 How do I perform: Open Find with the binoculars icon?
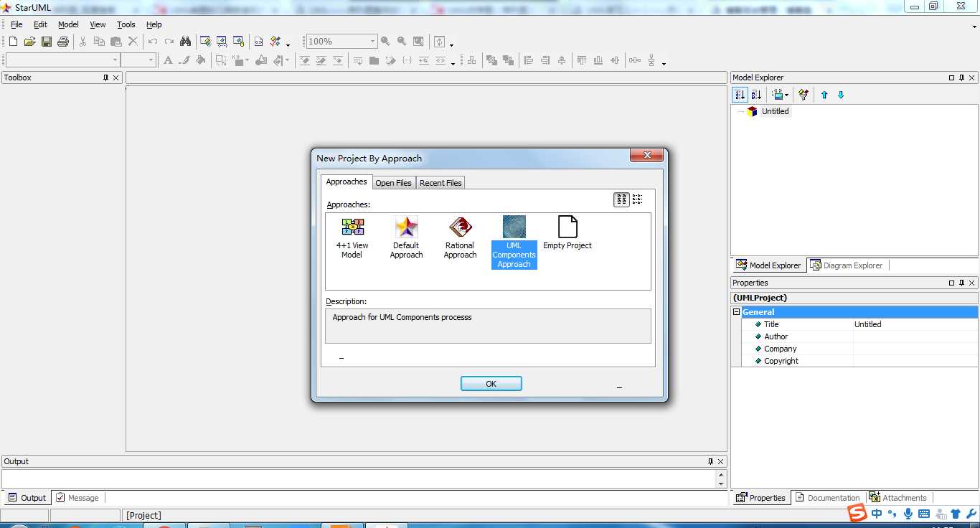coord(186,42)
